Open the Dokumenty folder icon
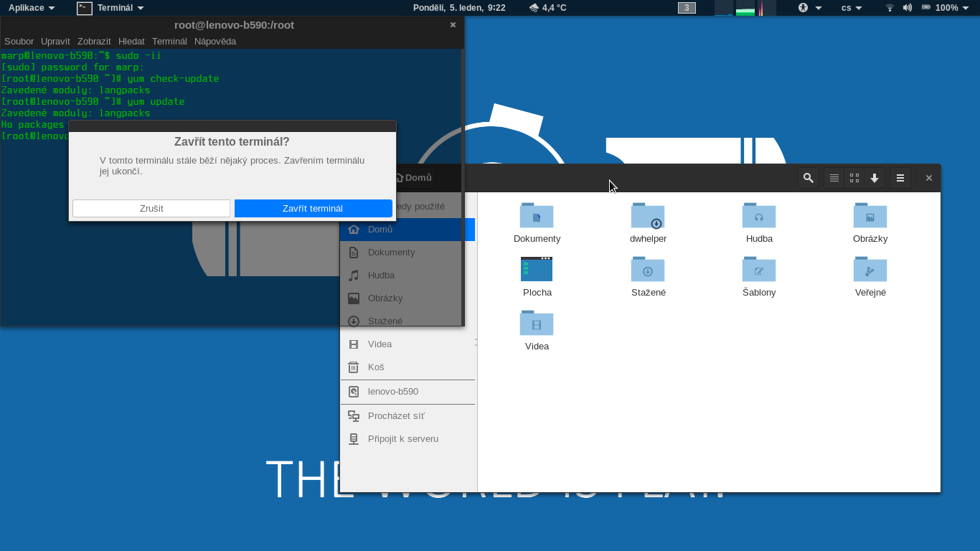 (537, 215)
